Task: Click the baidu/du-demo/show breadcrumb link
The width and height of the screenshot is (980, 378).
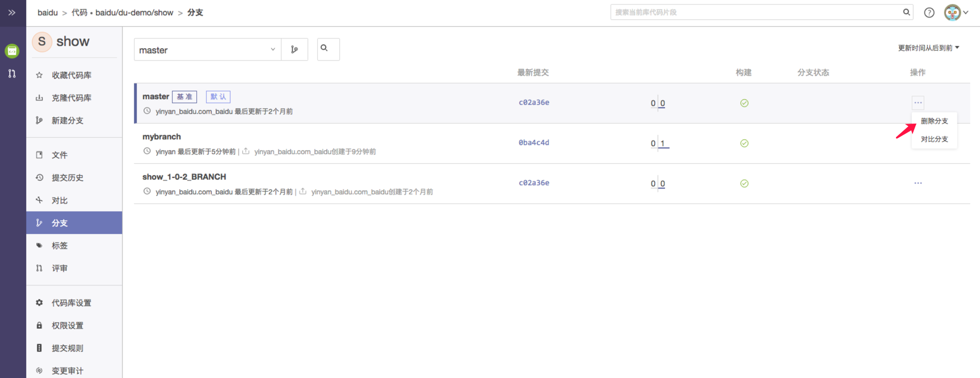Action: click(134, 12)
